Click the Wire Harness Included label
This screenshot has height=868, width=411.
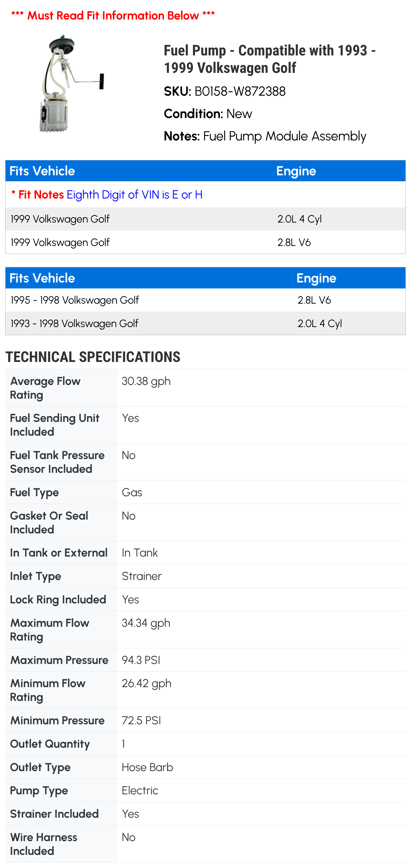(44, 844)
